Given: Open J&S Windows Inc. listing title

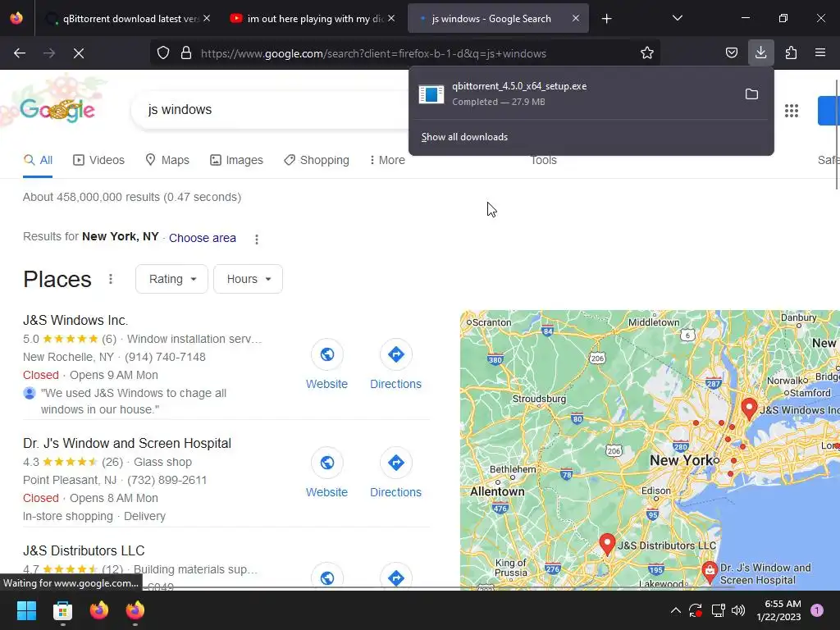Looking at the screenshot, I should point(75,321).
